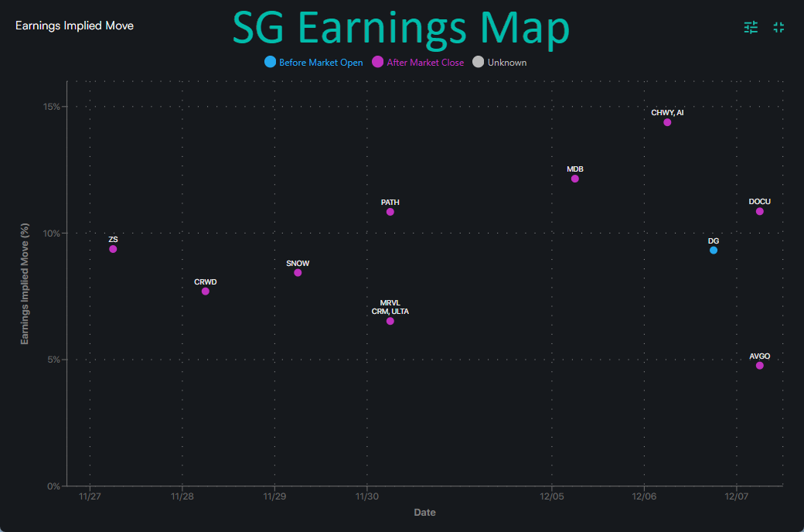804x532 pixels.
Task: Click the 12/05 date axis label
Action: point(552,496)
